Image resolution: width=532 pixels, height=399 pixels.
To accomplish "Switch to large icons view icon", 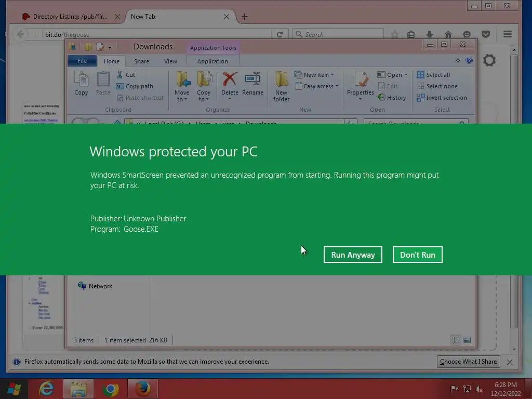I will [x=467, y=340].
